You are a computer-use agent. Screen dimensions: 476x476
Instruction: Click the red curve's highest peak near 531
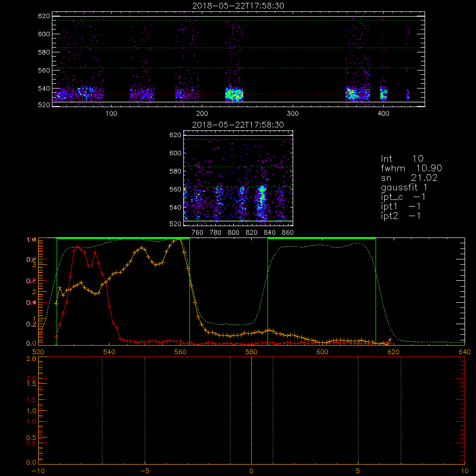tap(78, 246)
